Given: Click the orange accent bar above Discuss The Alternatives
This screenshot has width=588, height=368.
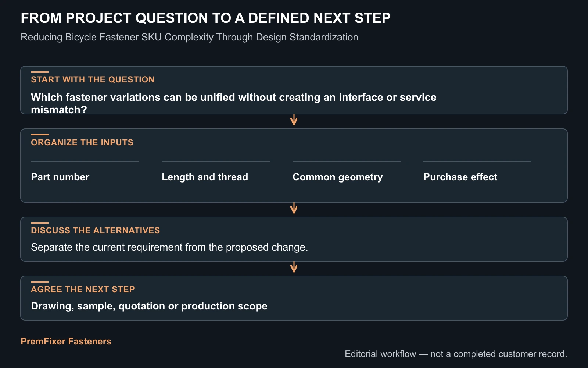Looking at the screenshot, I should [x=40, y=223].
